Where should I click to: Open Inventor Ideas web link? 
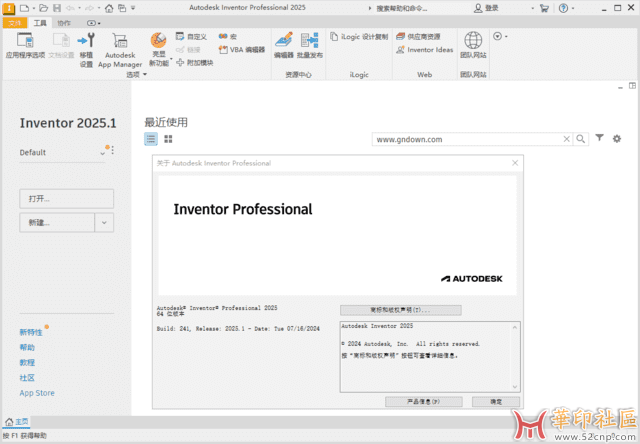[424, 50]
